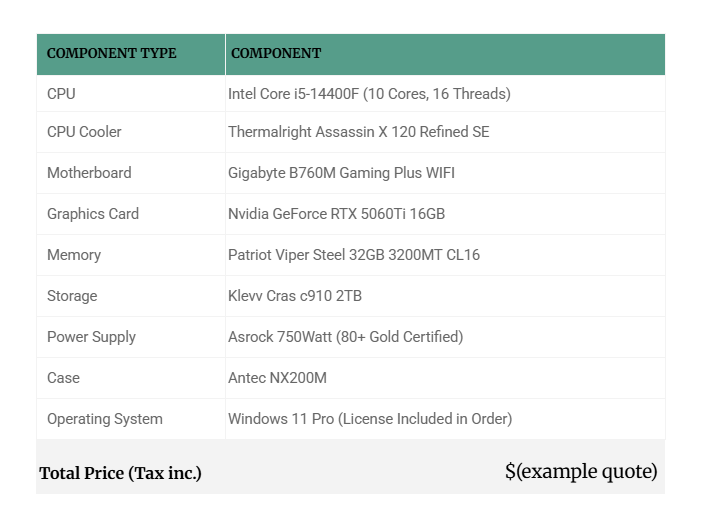The height and width of the screenshot is (518, 716).
Task: Click the $(example quote) price value
Action: click(x=581, y=471)
